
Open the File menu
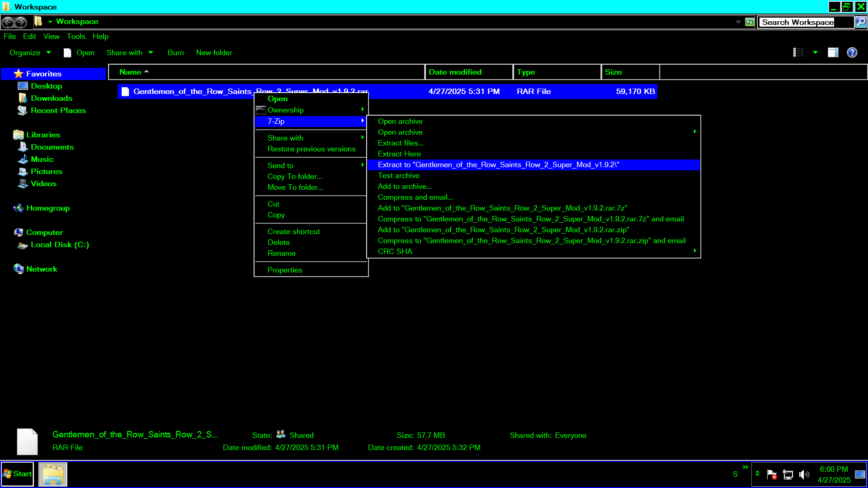click(9, 37)
